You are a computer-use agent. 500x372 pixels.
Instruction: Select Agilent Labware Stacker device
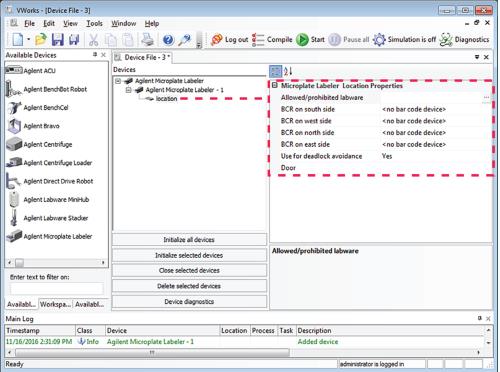(48, 218)
